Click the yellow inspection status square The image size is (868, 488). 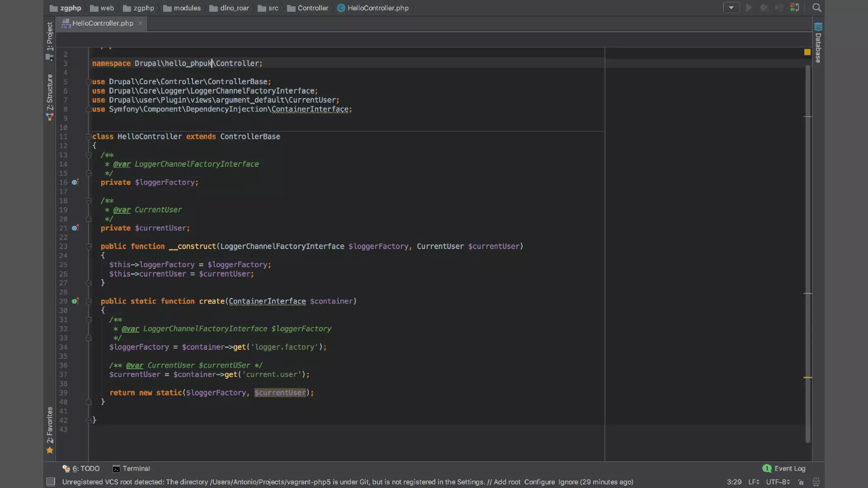pyautogui.click(x=807, y=52)
